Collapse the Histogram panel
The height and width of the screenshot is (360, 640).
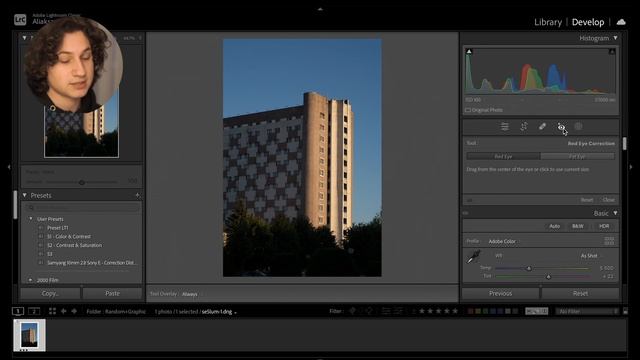615,38
